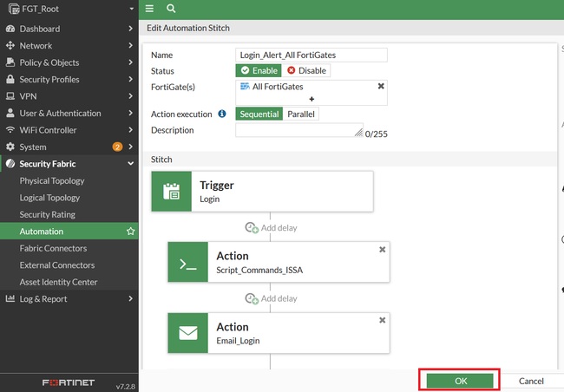Click the Description text area
Image resolution: width=564 pixels, height=392 pixels.
click(299, 130)
